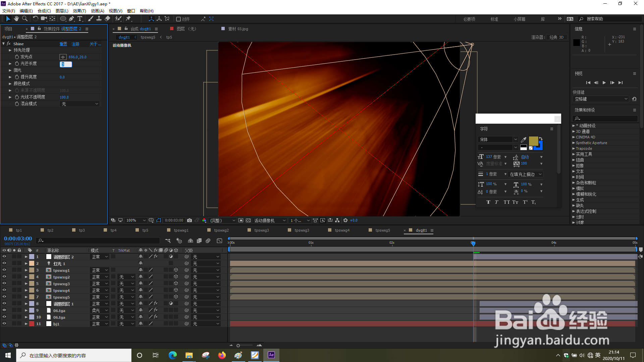
Task: Pick color with Character panel eyedropper
Action: [523, 140]
